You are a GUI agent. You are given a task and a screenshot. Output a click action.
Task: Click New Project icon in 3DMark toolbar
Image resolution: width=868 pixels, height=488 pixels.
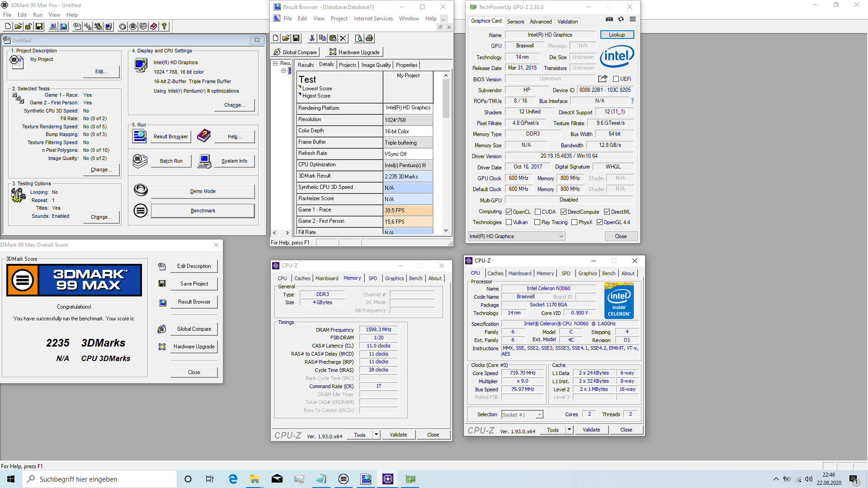[8, 27]
